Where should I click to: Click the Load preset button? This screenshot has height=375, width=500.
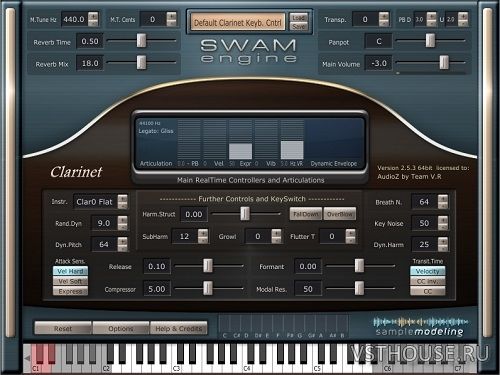coord(298,18)
